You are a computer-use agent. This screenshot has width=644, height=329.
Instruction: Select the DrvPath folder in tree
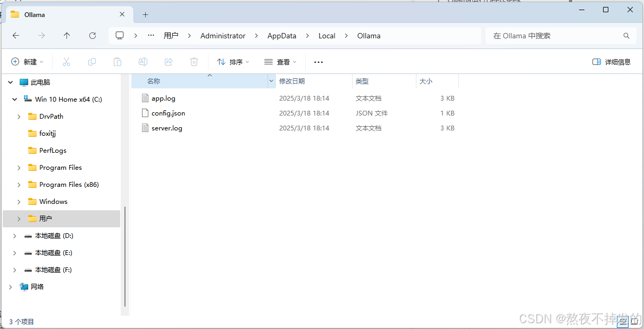(x=51, y=117)
